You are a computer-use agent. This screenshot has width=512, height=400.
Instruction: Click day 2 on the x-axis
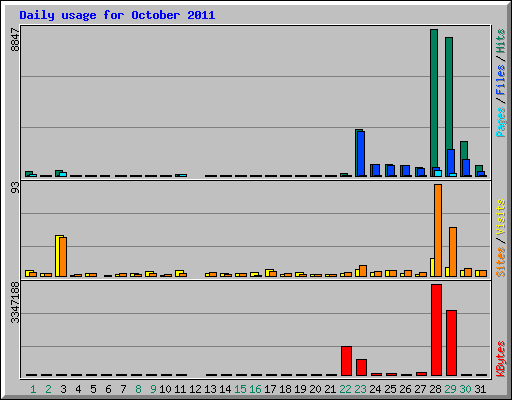[48, 389]
